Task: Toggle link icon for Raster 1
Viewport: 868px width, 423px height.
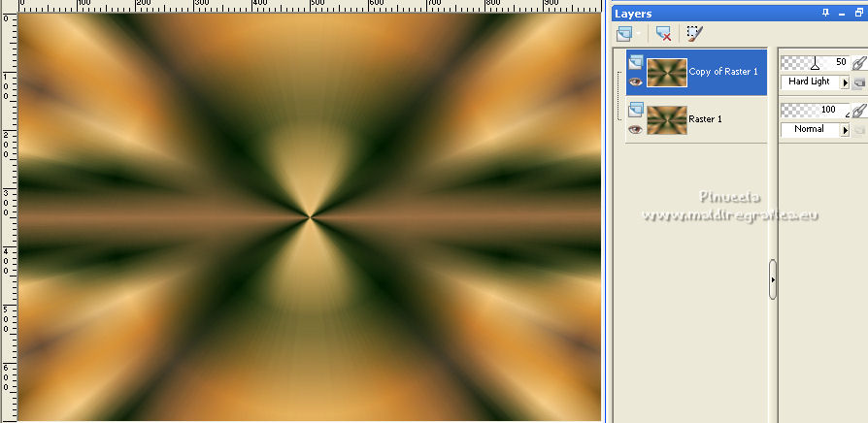Action: pyautogui.click(x=858, y=110)
